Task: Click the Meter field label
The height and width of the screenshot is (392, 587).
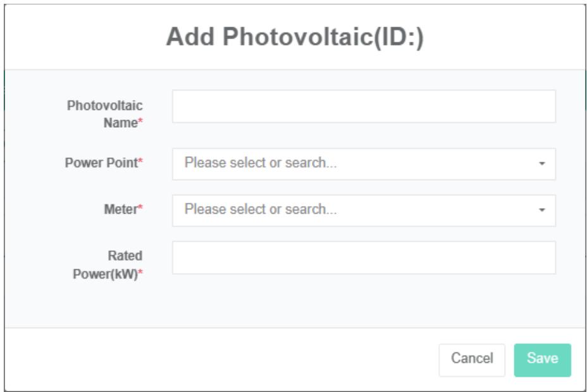Action: click(x=120, y=210)
